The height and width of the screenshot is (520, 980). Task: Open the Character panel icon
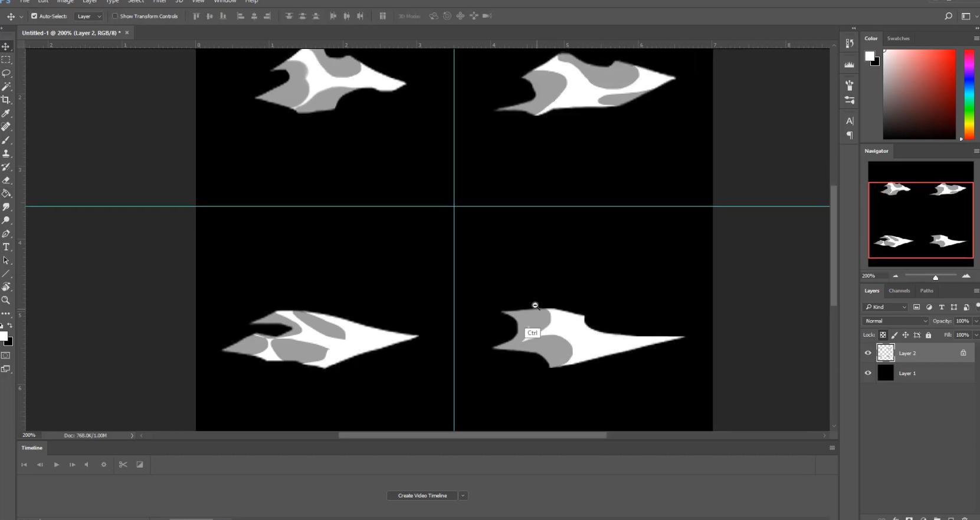click(850, 121)
